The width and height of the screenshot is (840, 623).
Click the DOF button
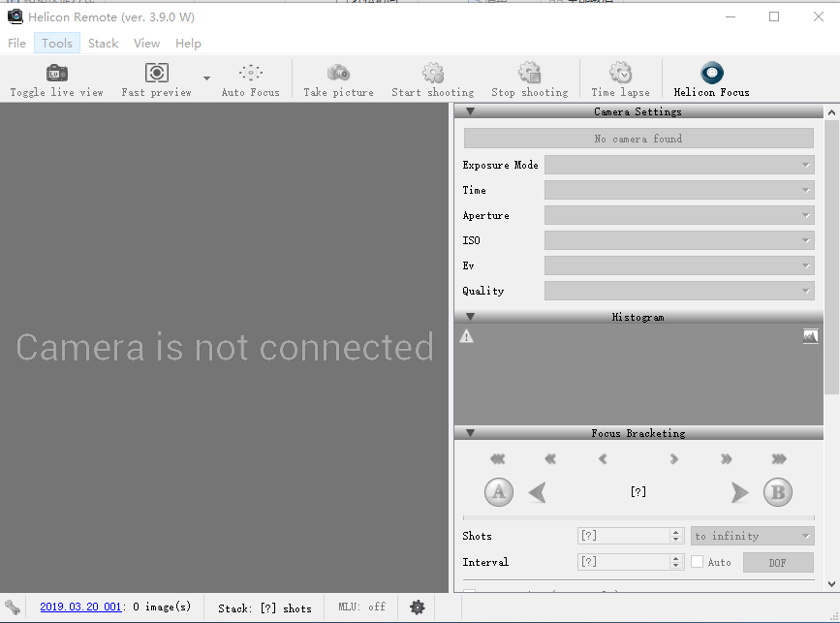(777, 563)
